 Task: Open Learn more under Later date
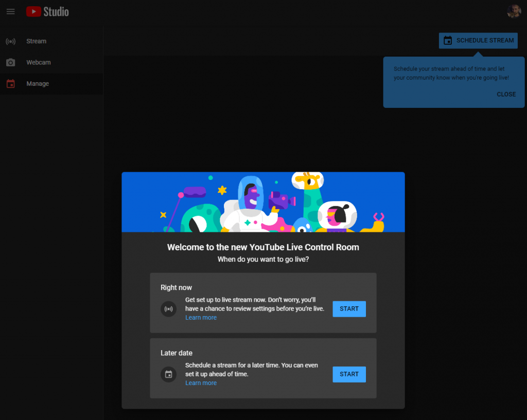pyautogui.click(x=201, y=383)
